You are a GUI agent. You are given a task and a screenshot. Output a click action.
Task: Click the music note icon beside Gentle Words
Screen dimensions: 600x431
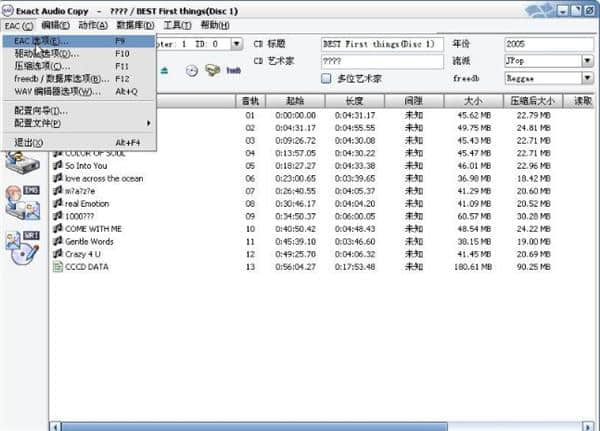(57, 241)
